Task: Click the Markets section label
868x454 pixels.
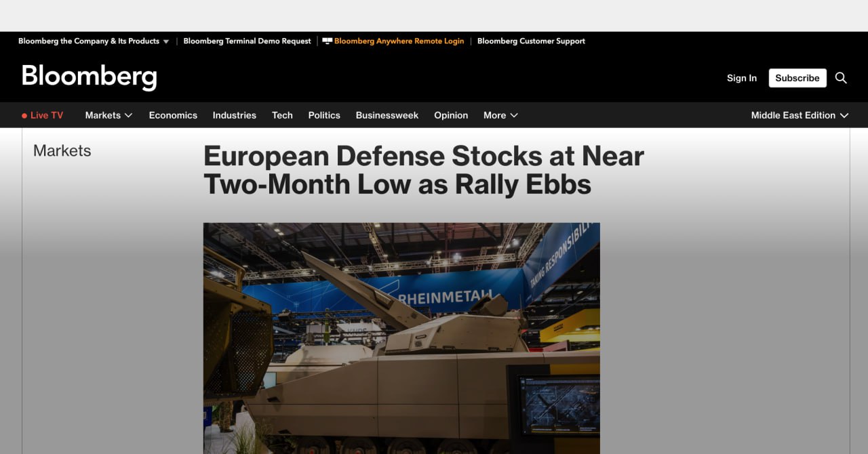Action: point(62,151)
